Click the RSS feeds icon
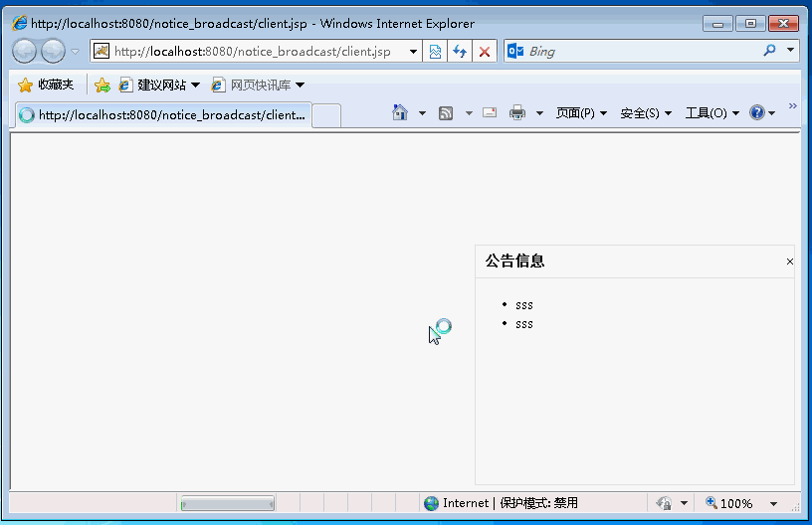The image size is (812, 525). tap(446, 112)
